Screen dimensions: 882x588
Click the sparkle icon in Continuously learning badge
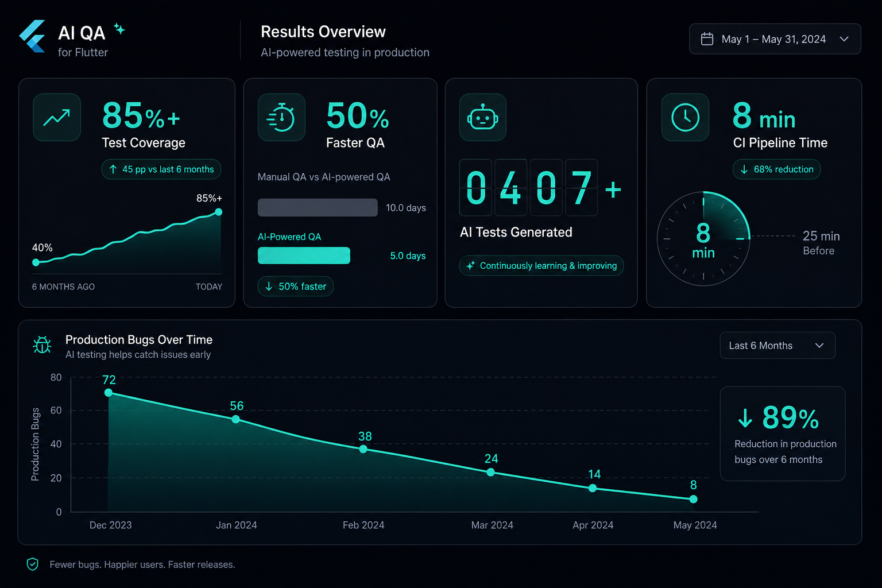pos(470,265)
